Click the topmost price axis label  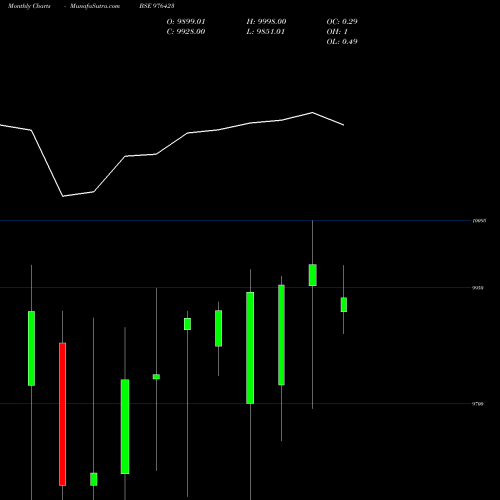479,221
